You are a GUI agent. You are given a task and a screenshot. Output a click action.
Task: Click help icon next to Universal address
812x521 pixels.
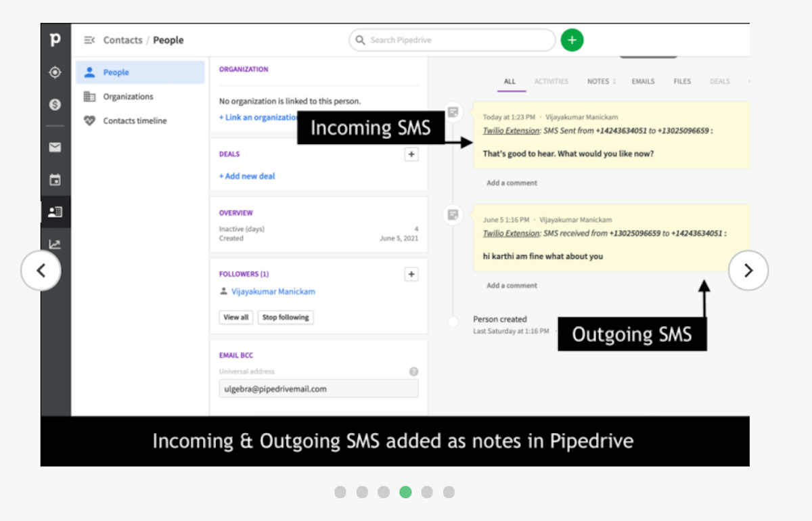413,371
